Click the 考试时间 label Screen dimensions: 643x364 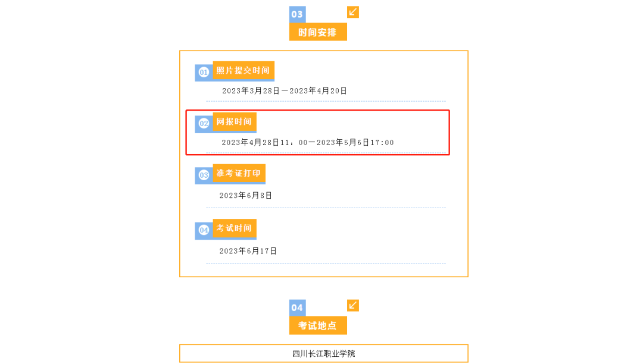coord(234,228)
